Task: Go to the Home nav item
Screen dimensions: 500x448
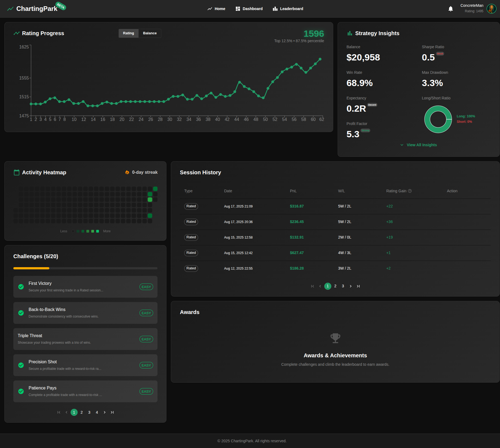Action: click(x=216, y=9)
